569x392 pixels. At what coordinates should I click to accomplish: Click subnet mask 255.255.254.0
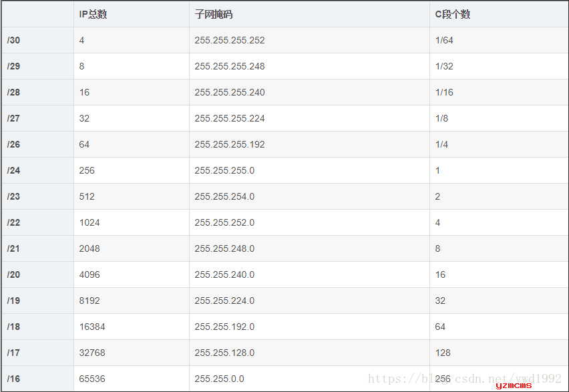[x=224, y=196]
